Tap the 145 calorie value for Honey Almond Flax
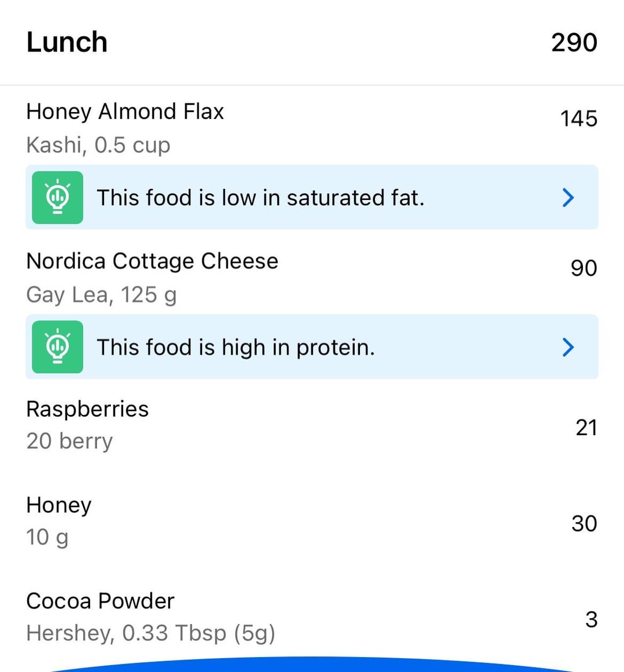This screenshot has height=672, width=624. coord(579,118)
